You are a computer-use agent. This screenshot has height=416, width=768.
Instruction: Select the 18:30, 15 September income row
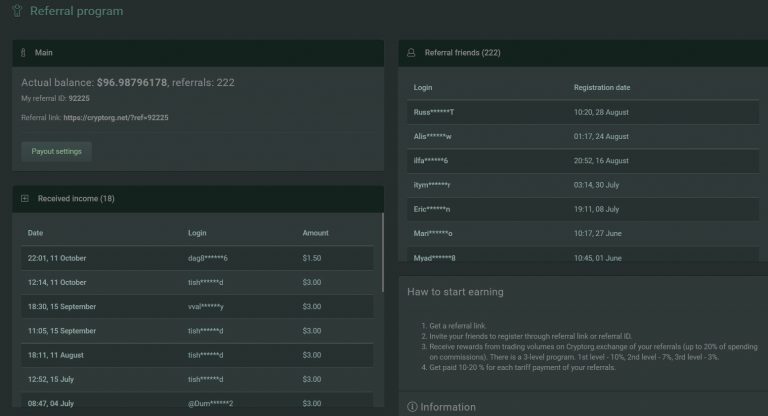197,307
